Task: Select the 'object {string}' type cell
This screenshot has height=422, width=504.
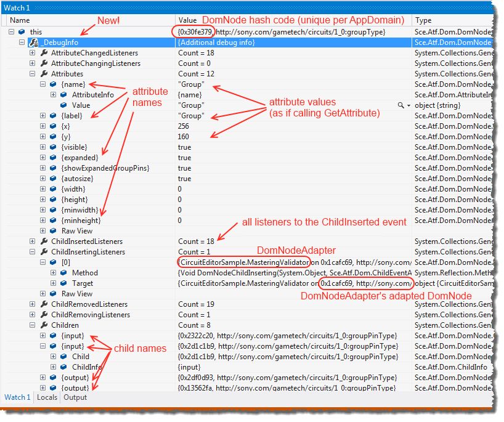Action: 452,105
